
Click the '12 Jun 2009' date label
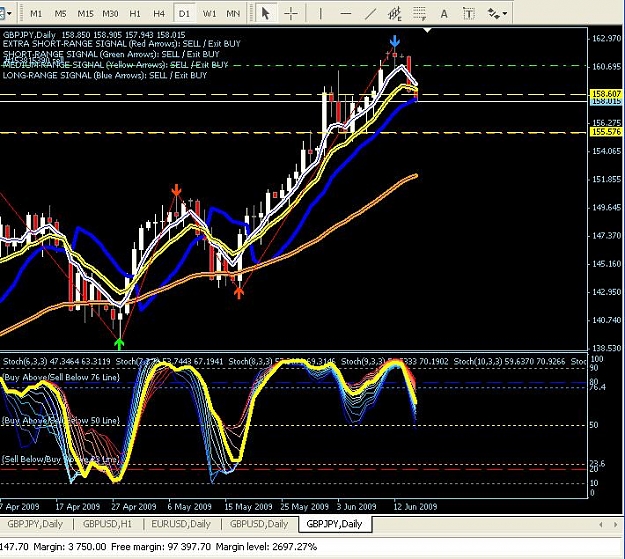(415, 506)
